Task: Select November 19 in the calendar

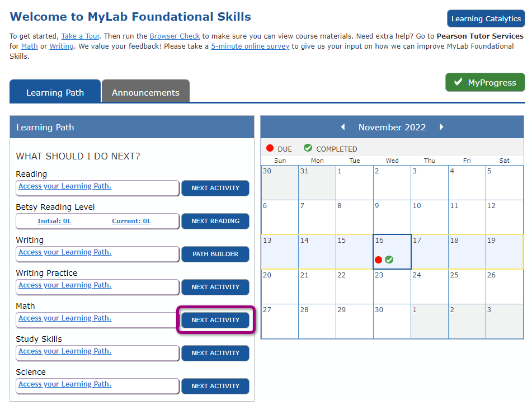Action: coord(504,252)
